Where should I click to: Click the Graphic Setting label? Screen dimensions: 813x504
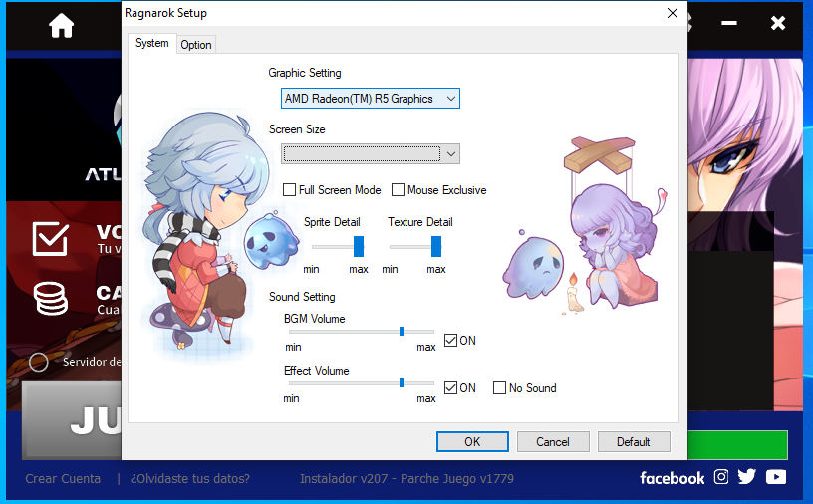coord(304,73)
